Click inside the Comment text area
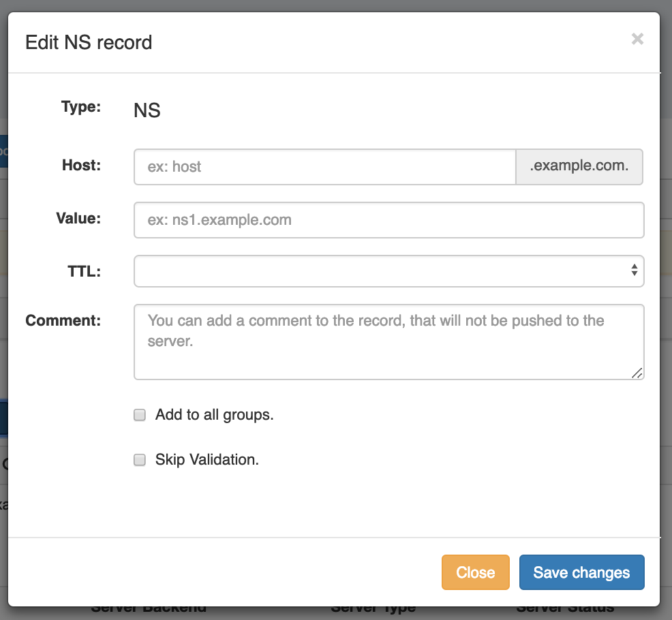The height and width of the screenshot is (620, 672). point(388,341)
